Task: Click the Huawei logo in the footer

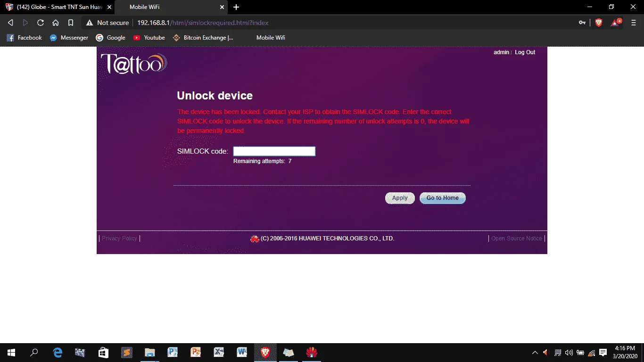Action: [x=255, y=239]
